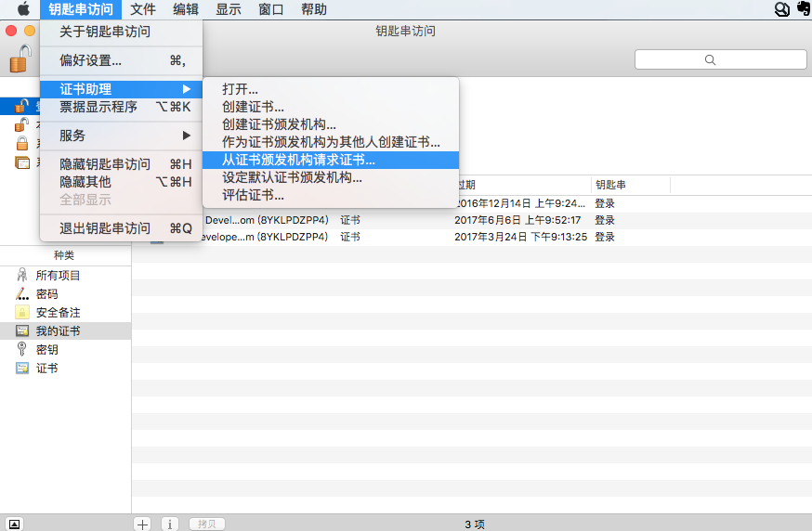Choose 票据显示程序 menu item
Viewport: 812px width, 531px height.
(x=121, y=107)
